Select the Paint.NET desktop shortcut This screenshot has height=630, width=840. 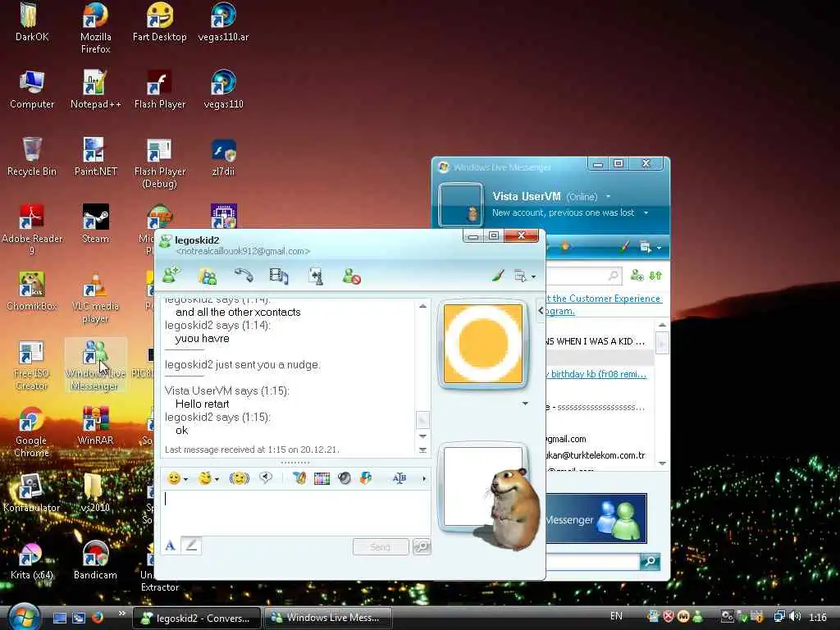pos(95,157)
